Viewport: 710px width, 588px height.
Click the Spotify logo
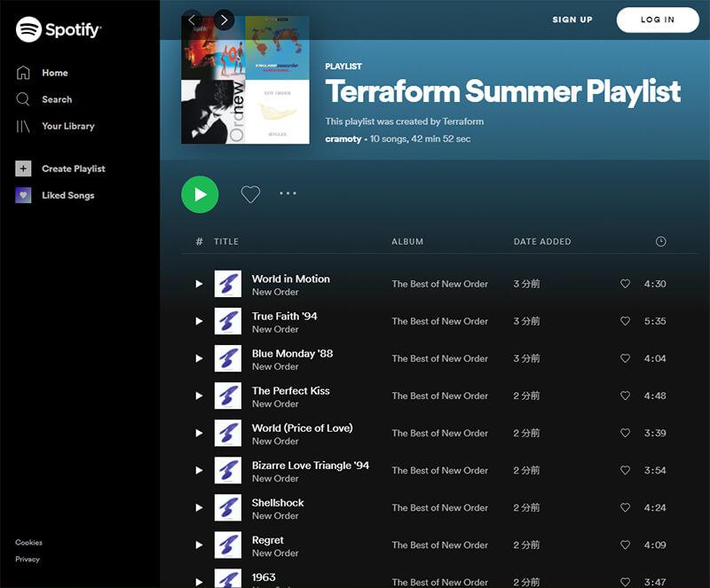[59, 29]
